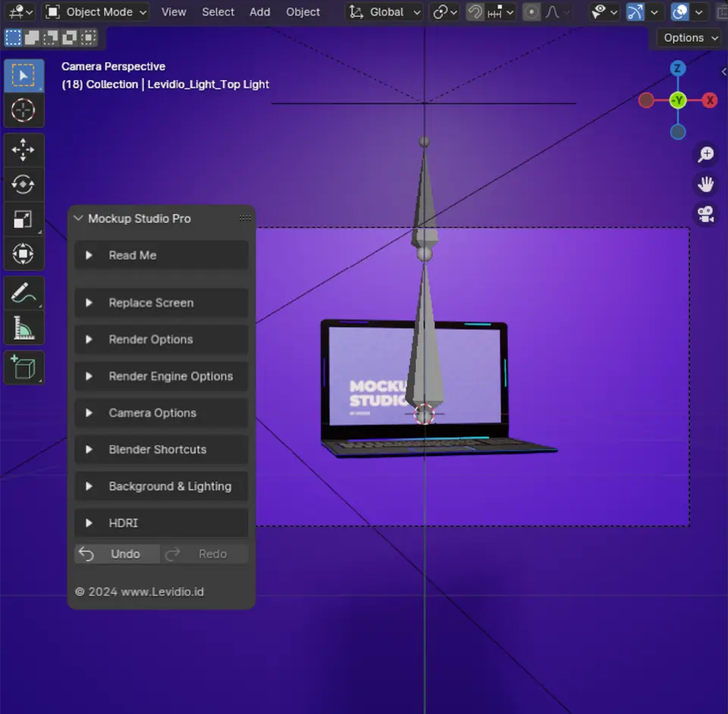Toggle the show overlays button
728x714 pixels.
[x=679, y=12]
